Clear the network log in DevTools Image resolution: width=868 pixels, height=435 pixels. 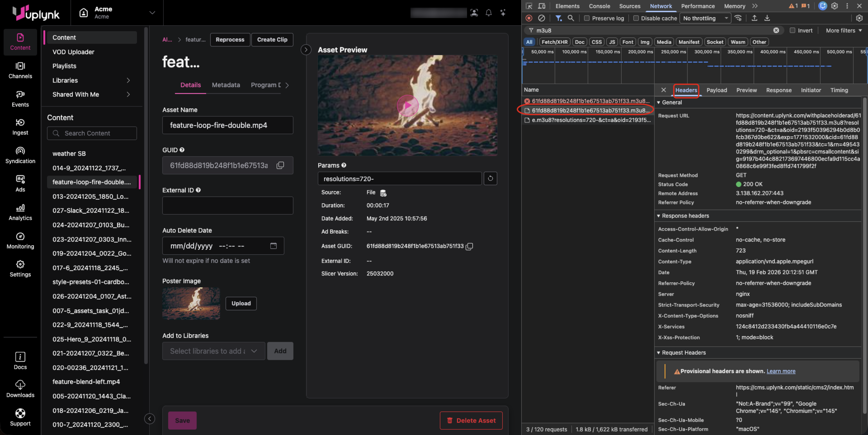541,18
